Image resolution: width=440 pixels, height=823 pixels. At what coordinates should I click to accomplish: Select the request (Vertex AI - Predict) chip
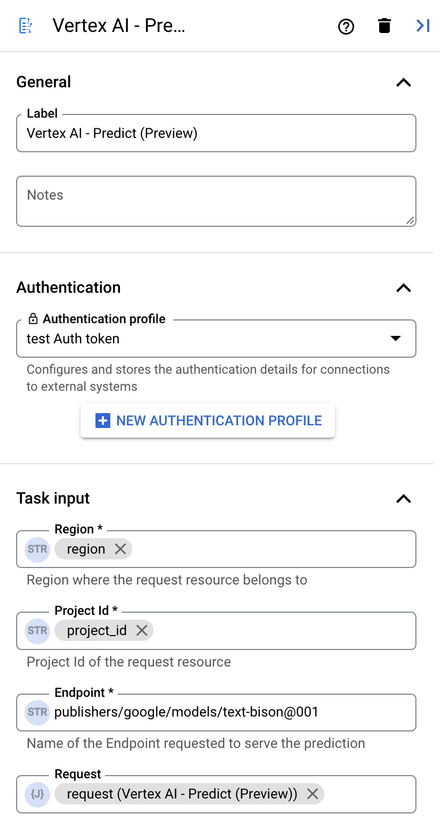tap(189, 794)
